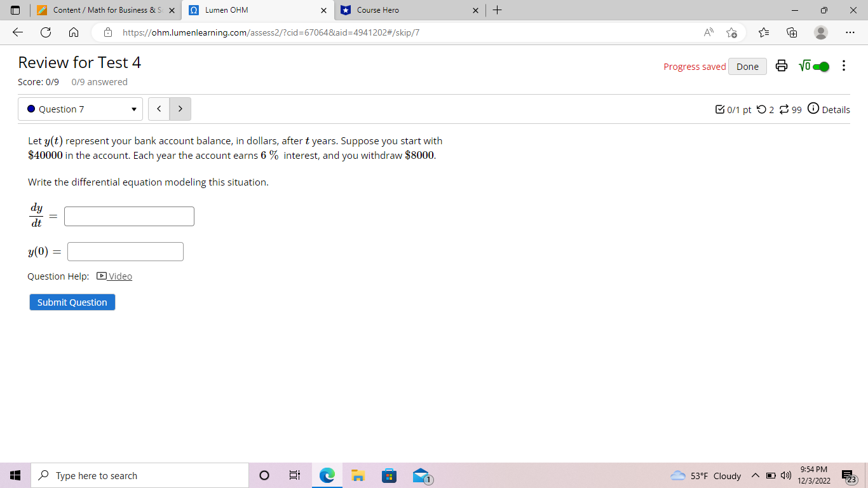868x488 pixels.
Task: Open Cortana from the taskbar
Action: (x=264, y=475)
